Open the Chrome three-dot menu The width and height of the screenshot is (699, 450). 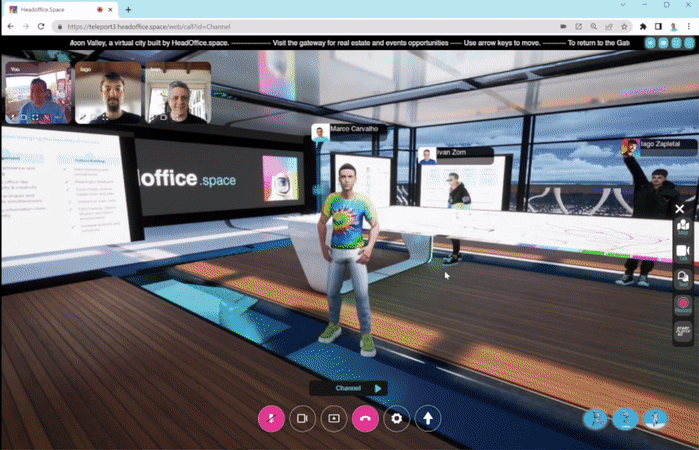click(x=689, y=27)
